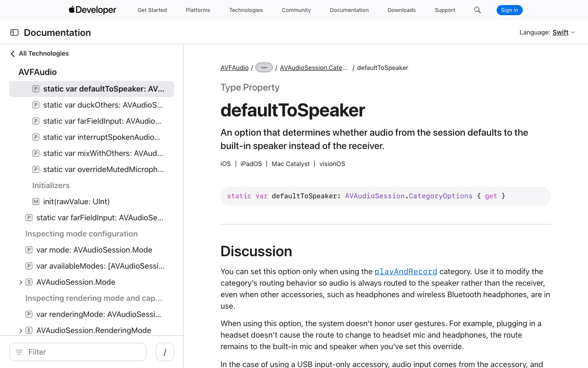Follow the playAndRecord link
The width and height of the screenshot is (588, 368).
point(406,271)
